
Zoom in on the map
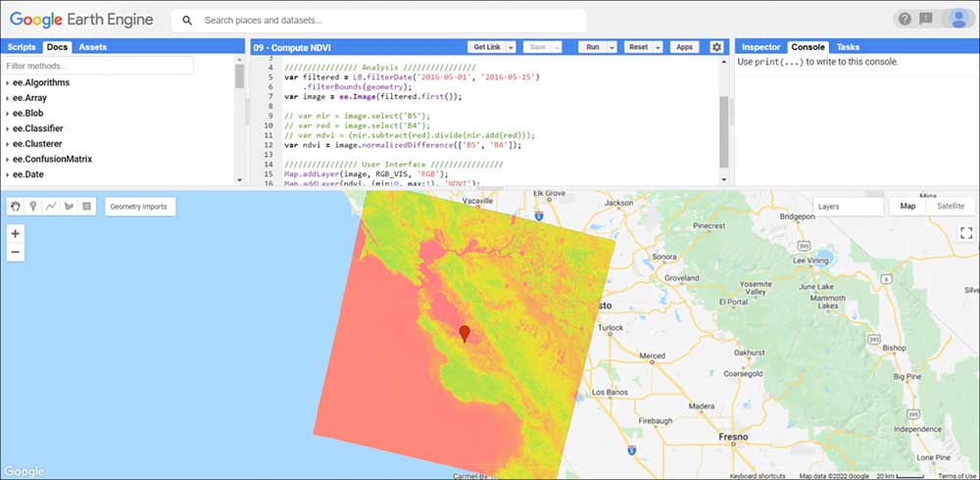click(16, 234)
